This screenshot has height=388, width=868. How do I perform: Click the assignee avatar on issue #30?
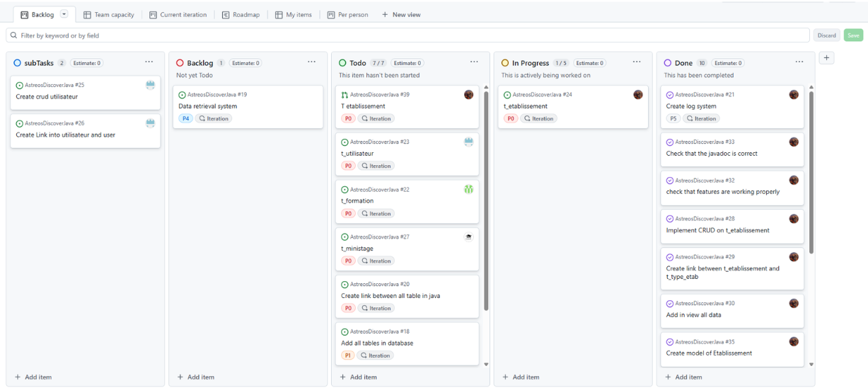click(x=794, y=303)
